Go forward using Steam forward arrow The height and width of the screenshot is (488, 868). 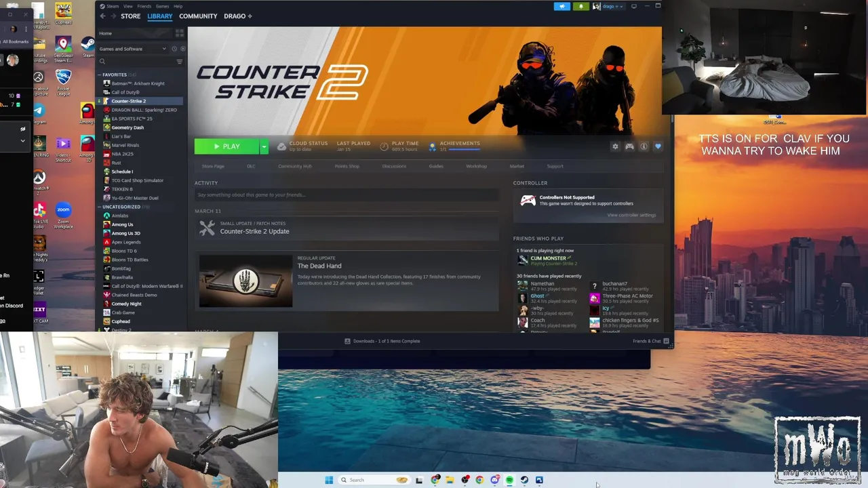pos(113,16)
